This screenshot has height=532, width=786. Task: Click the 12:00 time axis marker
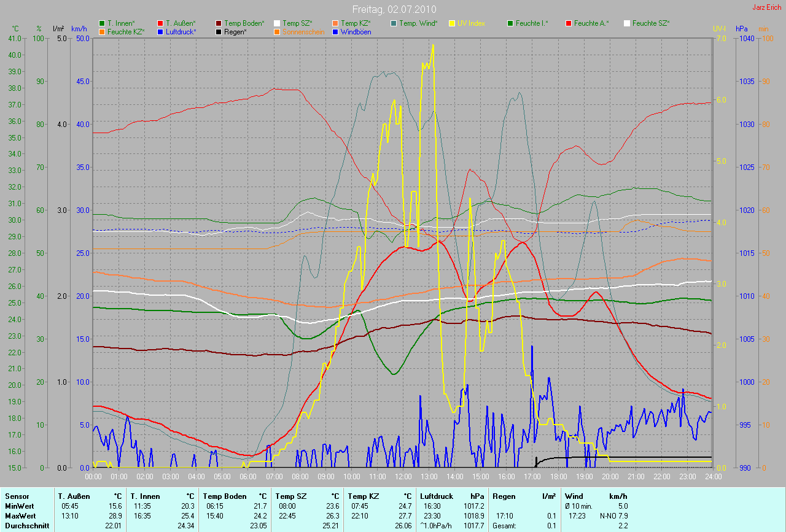point(403,477)
